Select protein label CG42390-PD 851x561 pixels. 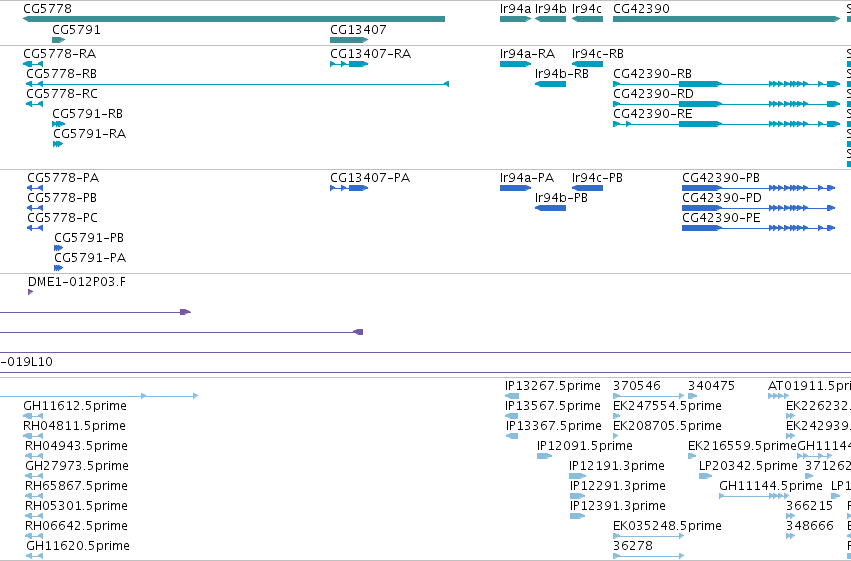722,198
